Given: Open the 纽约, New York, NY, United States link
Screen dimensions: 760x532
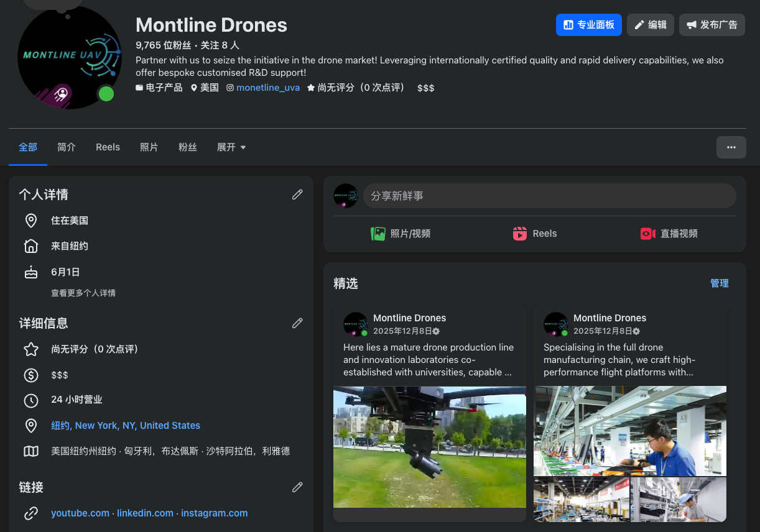Looking at the screenshot, I should [x=126, y=426].
